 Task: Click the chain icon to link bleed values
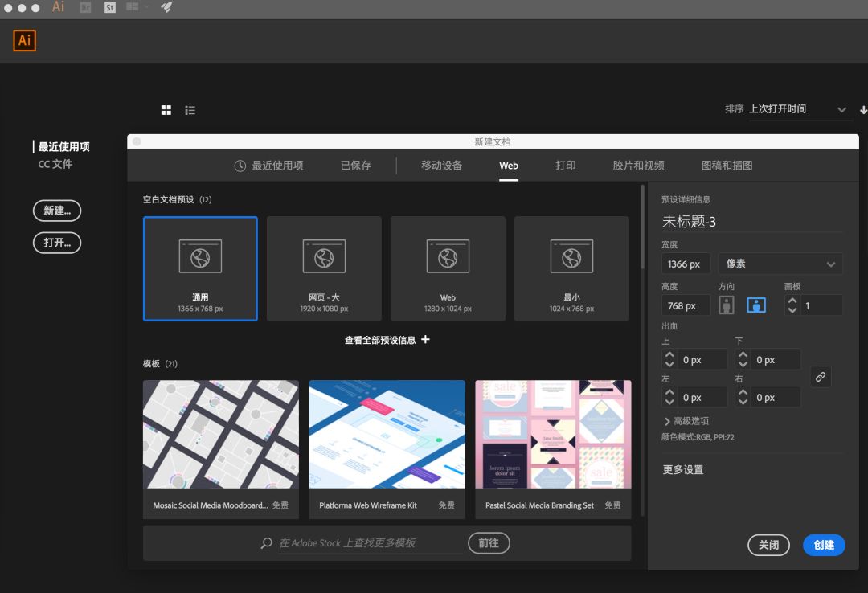(821, 377)
